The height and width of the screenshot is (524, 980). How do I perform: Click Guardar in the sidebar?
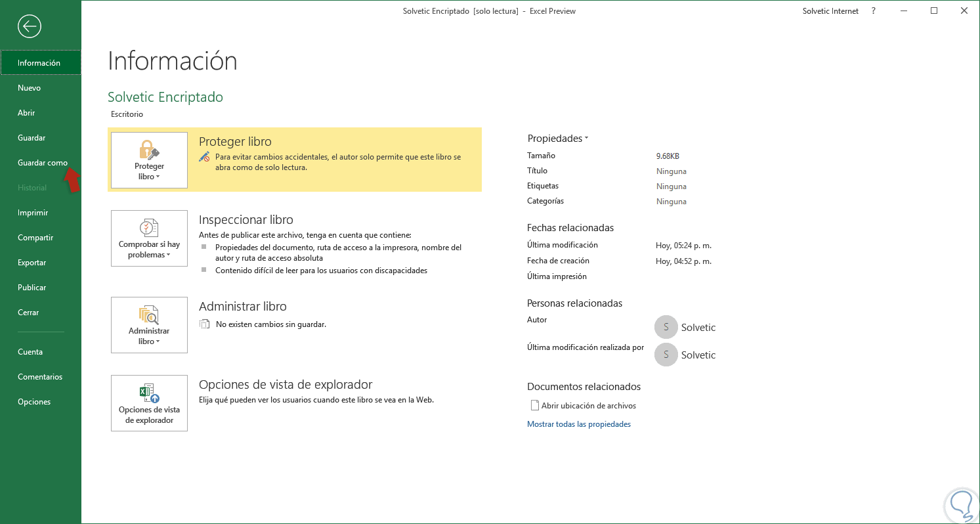coord(41,138)
